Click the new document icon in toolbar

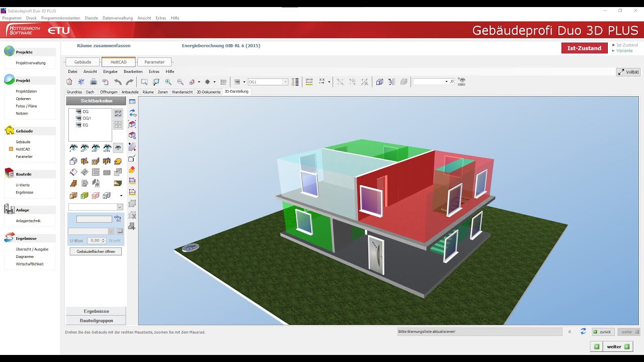pyautogui.click(x=69, y=82)
